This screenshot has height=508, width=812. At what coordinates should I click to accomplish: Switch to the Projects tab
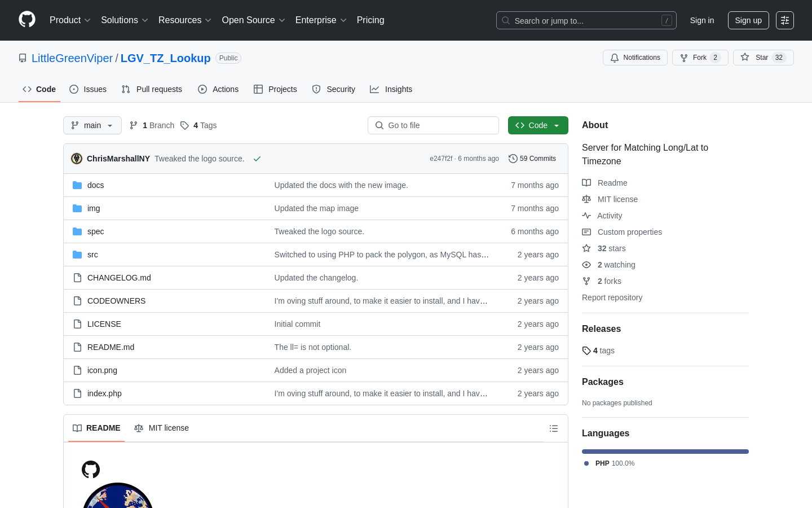pos(275,89)
